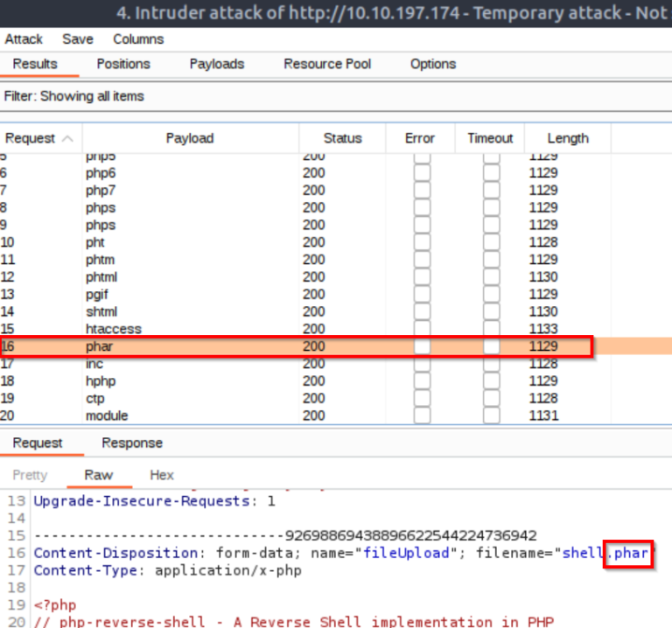Viewport: 672px width, 628px height.
Task: Toggle Timeout checkbox for shtml row
Action: (492, 312)
